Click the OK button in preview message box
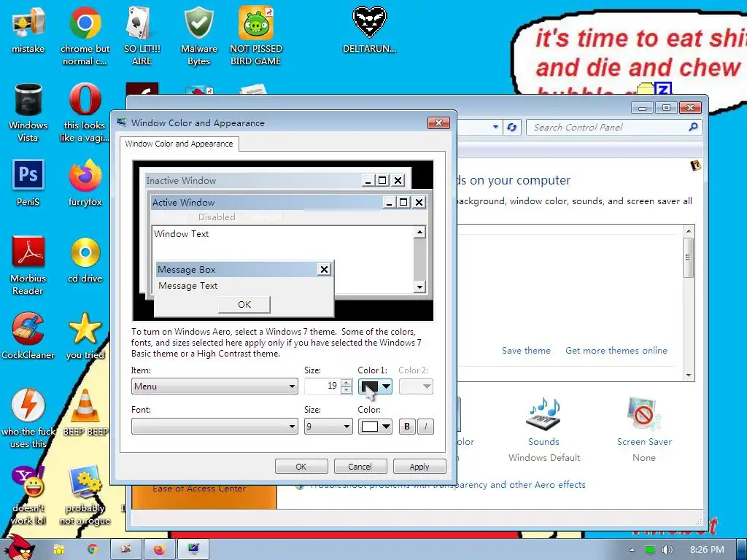Image resolution: width=747 pixels, height=560 pixels. (244, 304)
